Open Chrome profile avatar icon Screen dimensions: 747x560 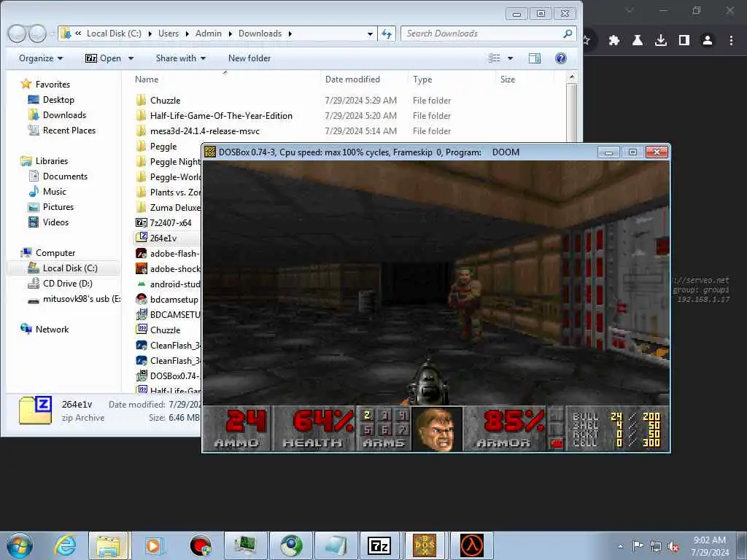click(708, 41)
